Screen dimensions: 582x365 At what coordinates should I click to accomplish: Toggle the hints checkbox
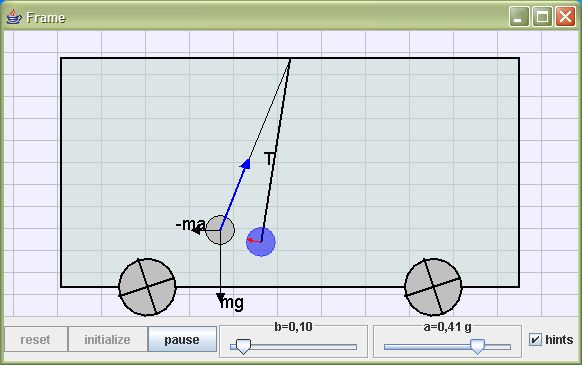[535, 339]
